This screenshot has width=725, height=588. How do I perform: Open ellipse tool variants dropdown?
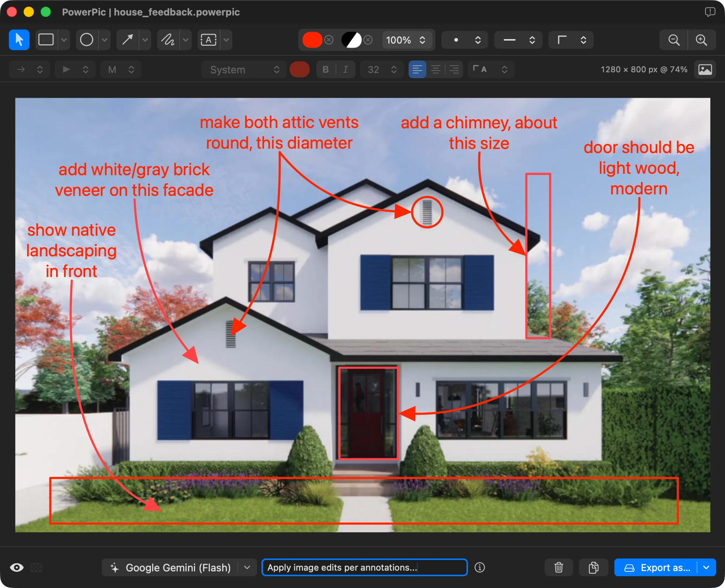(105, 40)
